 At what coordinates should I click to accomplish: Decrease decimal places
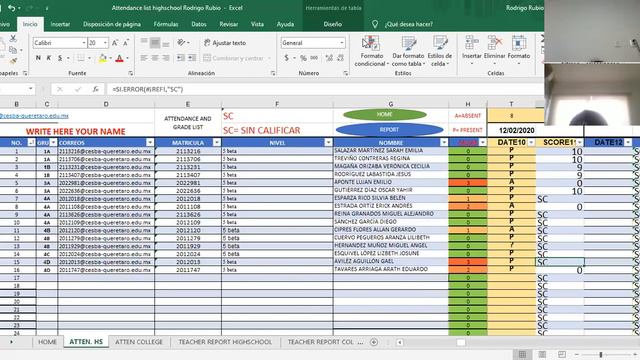[x=340, y=58]
